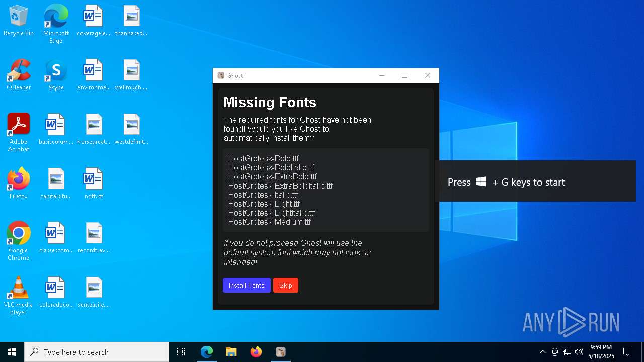Select the recordtrav... image file icon
644x362 pixels.
pyautogui.click(x=94, y=238)
